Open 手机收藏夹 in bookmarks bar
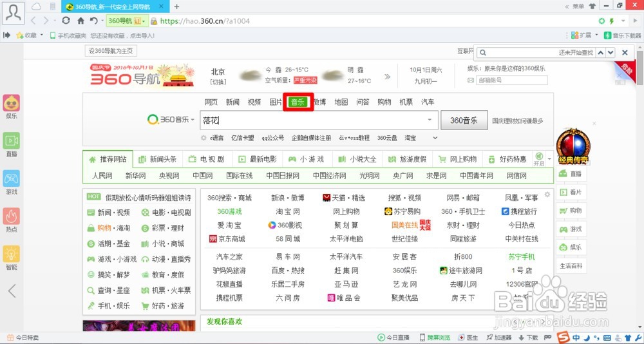This screenshot has height=344, width=644. coord(68,36)
